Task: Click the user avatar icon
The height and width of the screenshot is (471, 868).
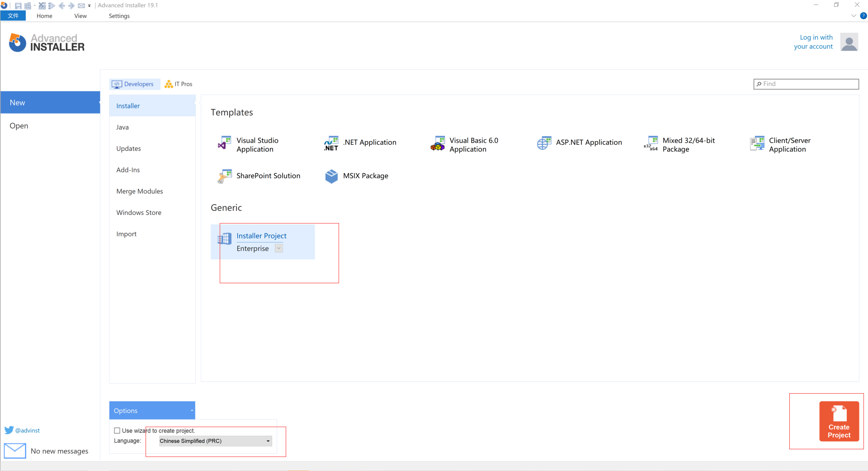Action: (x=849, y=42)
